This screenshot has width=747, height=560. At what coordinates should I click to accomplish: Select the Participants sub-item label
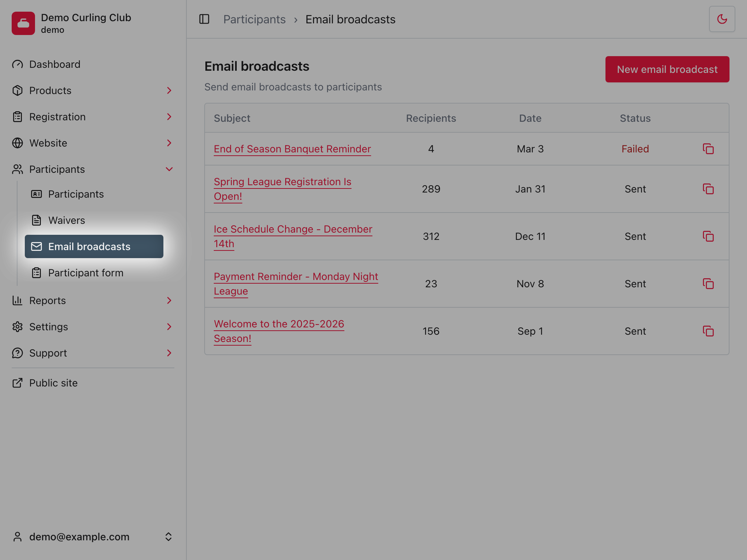tap(76, 194)
